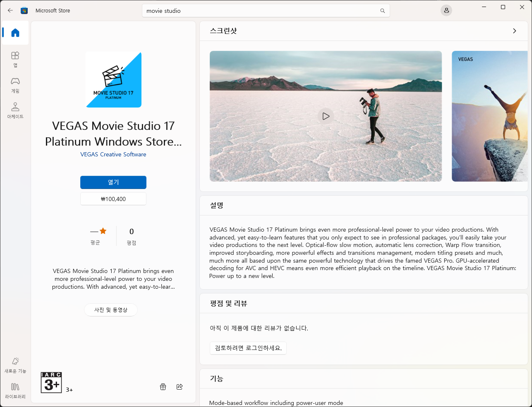Maximize the Microsoft Store window
Image resolution: width=532 pixels, height=407 pixels.
pos(503,7)
